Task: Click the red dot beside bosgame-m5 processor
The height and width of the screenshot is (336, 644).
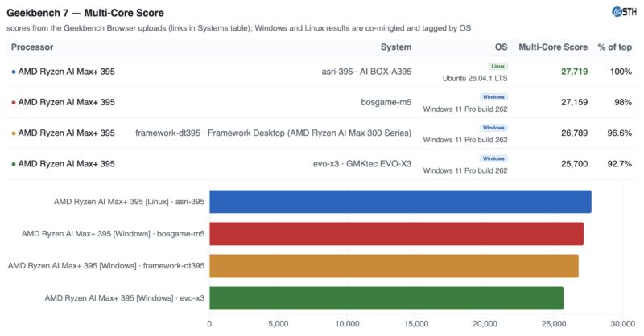Action: coord(14,103)
